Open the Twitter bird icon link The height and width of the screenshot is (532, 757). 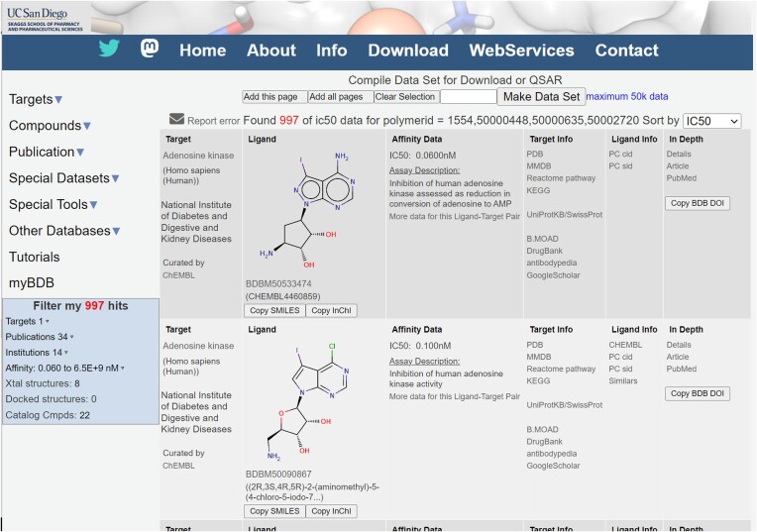point(109,49)
